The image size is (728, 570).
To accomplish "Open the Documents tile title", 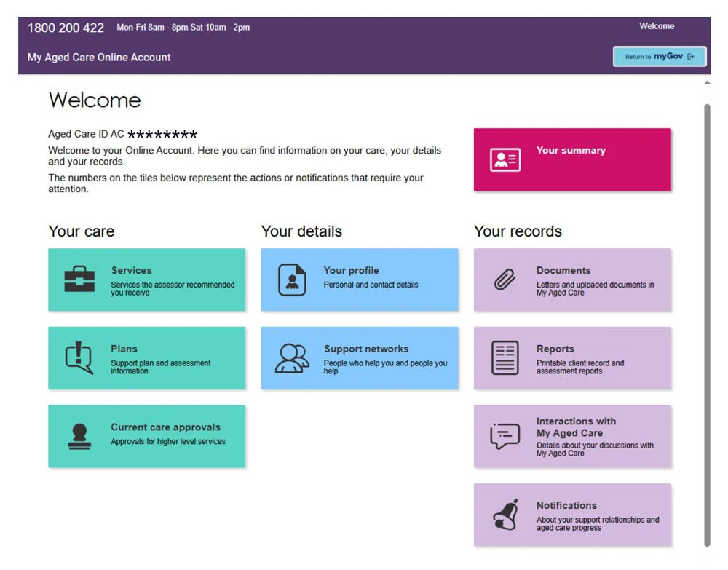I will tap(563, 270).
